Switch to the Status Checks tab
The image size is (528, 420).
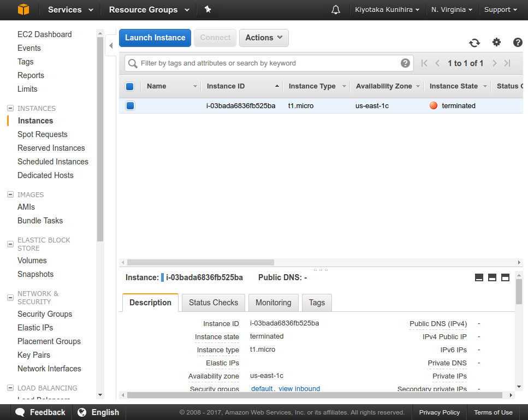pos(213,303)
